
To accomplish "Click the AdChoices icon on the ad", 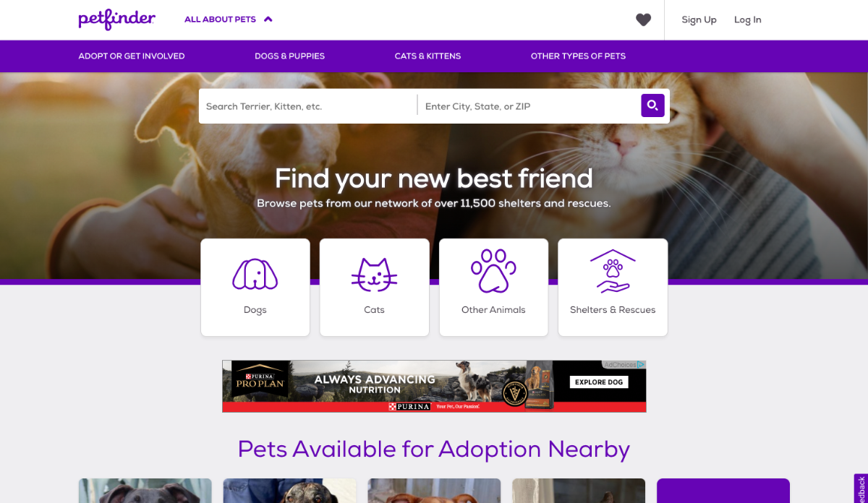I will [x=641, y=365].
